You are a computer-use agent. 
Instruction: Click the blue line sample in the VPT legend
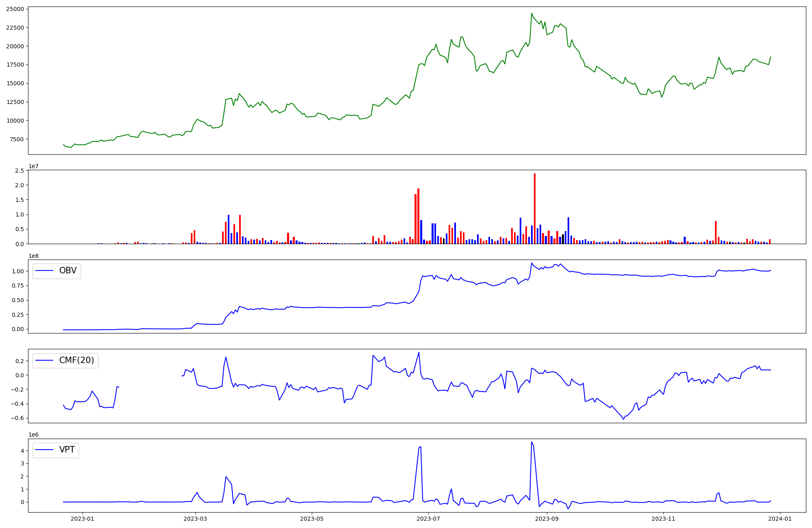point(45,450)
